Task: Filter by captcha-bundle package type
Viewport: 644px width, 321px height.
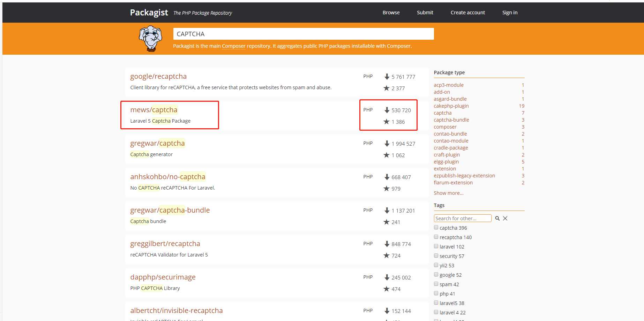Action: pos(451,120)
